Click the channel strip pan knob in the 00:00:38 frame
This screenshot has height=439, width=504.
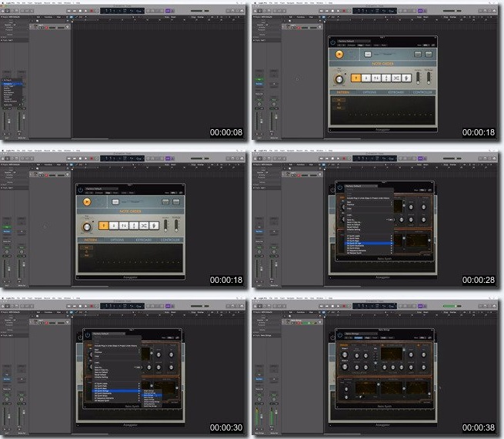(x=259, y=399)
